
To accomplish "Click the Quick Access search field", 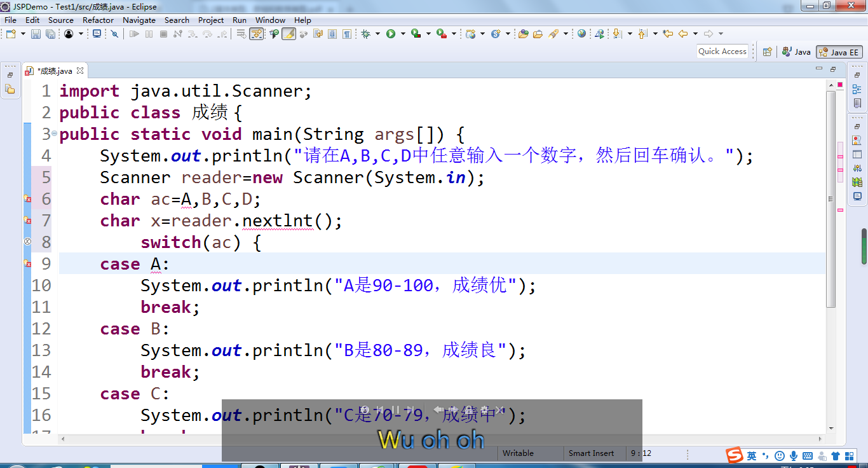I will (x=722, y=52).
